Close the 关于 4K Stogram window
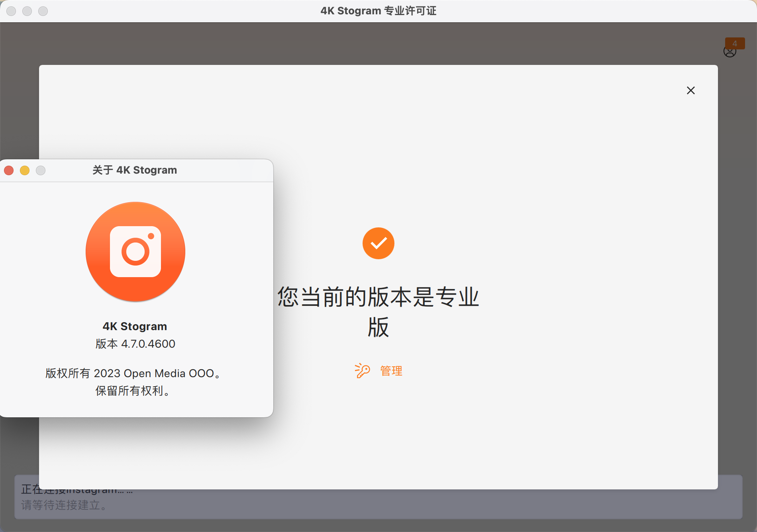Screen dimensions: 757x532 (9, 170)
